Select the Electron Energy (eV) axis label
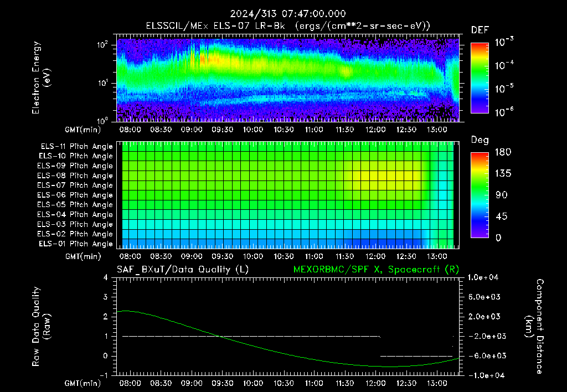The image size is (567, 392). point(41,78)
